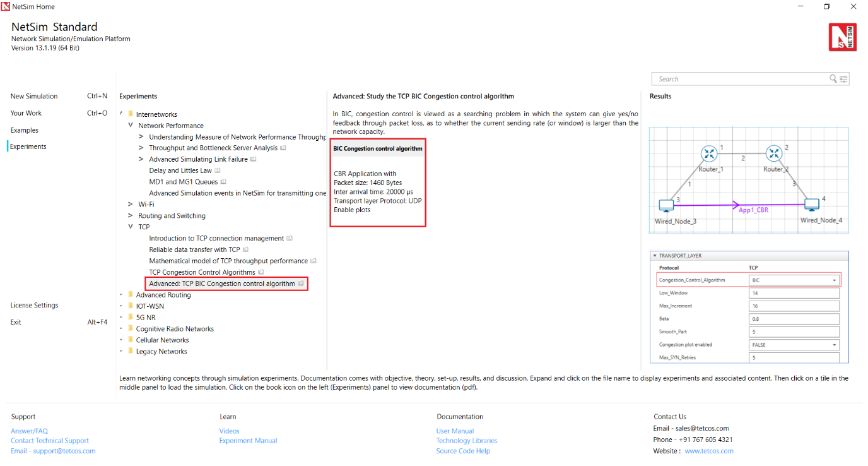Image resolution: width=868 pixels, height=466 pixels.
Task: Open the User Manual link
Action: [x=455, y=431]
